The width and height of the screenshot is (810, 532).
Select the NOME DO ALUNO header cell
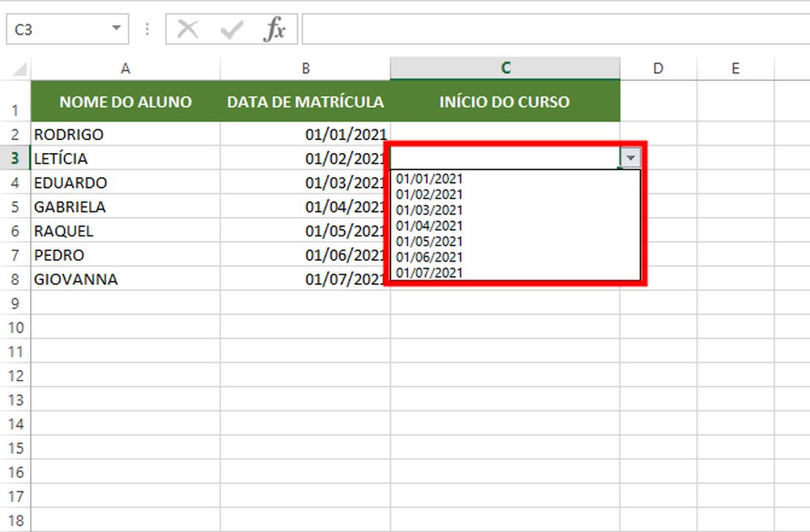125,101
